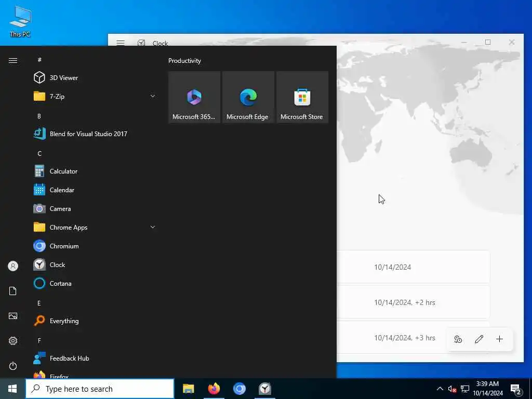The width and height of the screenshot is (532, 399).
Task: Select the 10/14/2024, +3 hrs clock entry
Action: point(413,338)
